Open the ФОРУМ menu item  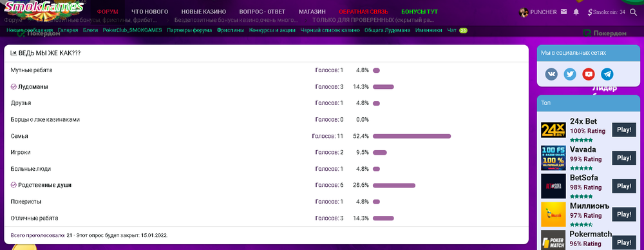(108, 12)
